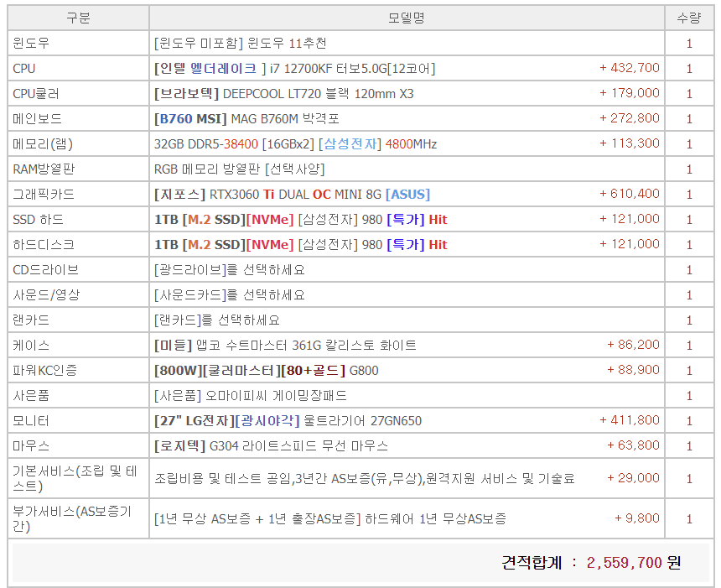Select the 파워KC인증 category label
Screen dimensions: 721x588
(45, 371)
